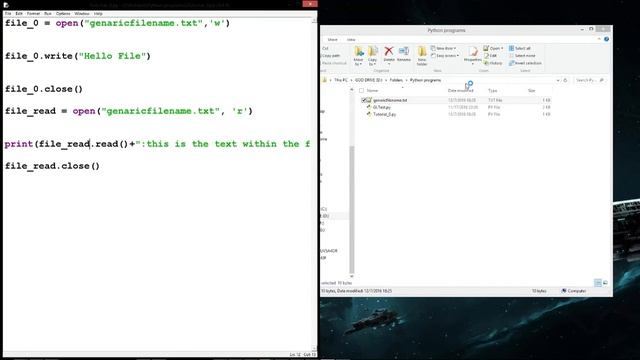This screenshot has height=360, width=640.
Task: Sort files by the Size column header
Action: 531,91
